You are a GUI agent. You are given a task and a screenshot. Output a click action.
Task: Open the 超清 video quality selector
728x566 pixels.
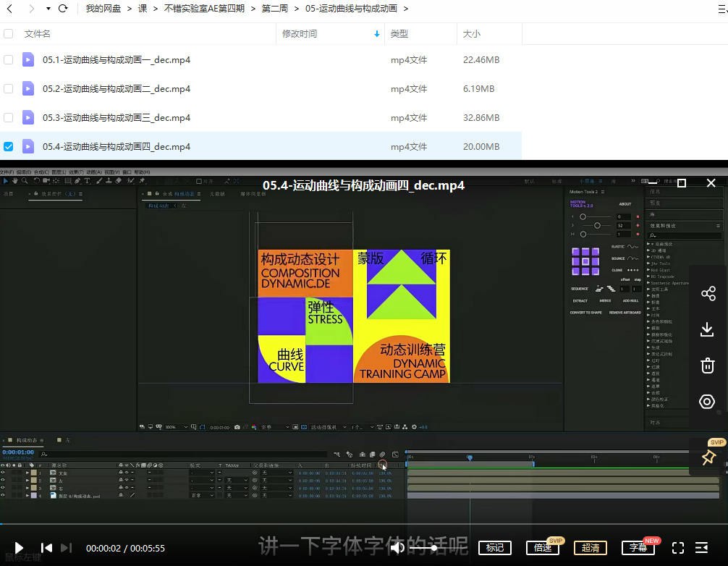[x=591, y=548]
